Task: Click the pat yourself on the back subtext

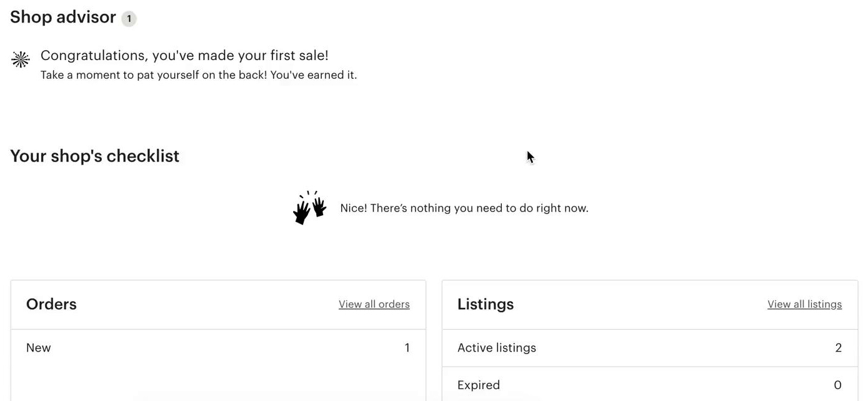Action: (199, 74)
